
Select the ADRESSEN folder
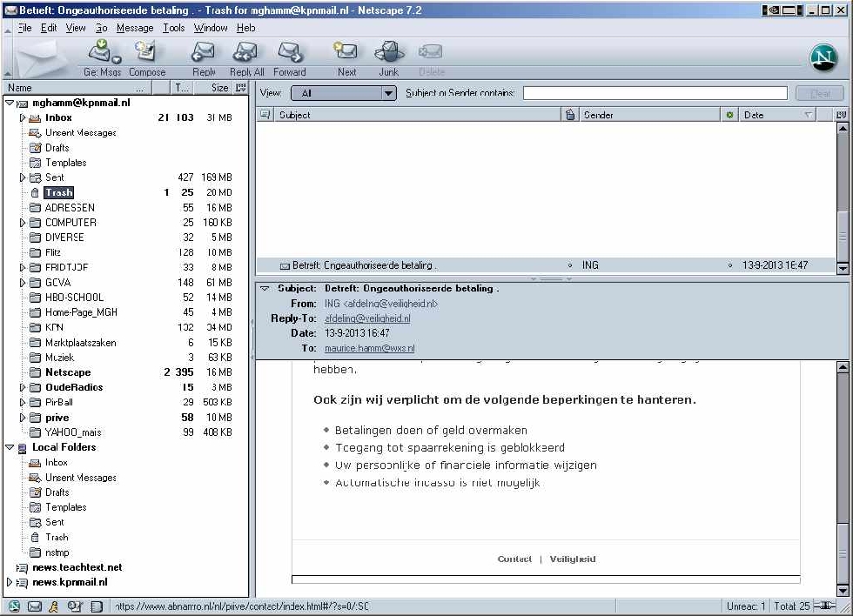point(70,208)
